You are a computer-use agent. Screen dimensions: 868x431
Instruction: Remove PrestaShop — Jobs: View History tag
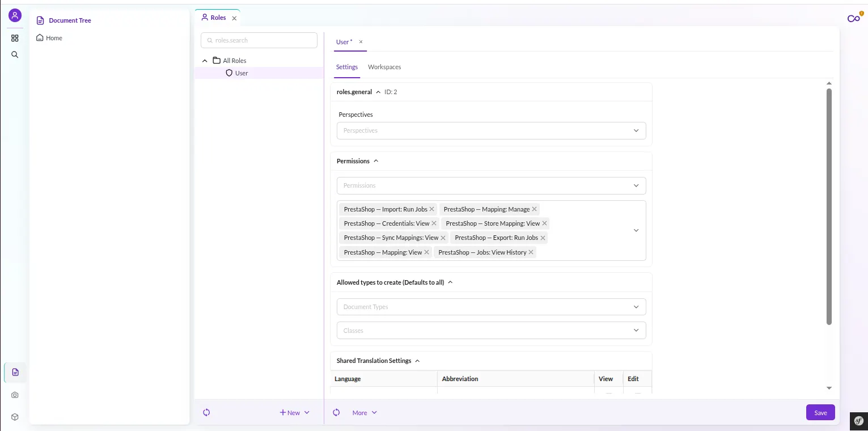click(531, 252)
